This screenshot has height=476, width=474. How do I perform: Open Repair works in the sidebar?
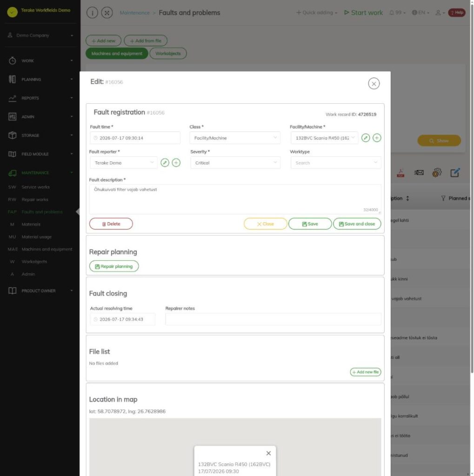tap(35, 199)
